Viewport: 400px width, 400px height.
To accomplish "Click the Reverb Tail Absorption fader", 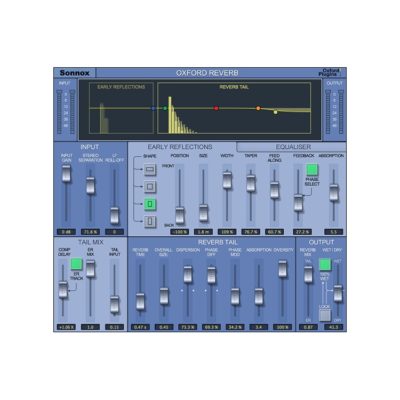I will (x=259, y=297).
